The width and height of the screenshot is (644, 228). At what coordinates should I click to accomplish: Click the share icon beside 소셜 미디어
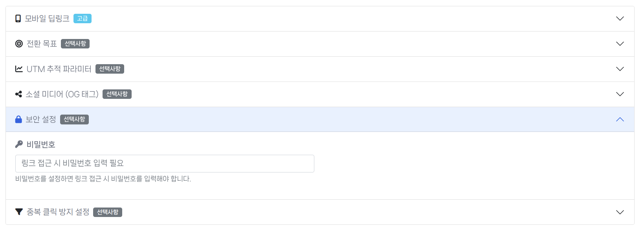18,94
